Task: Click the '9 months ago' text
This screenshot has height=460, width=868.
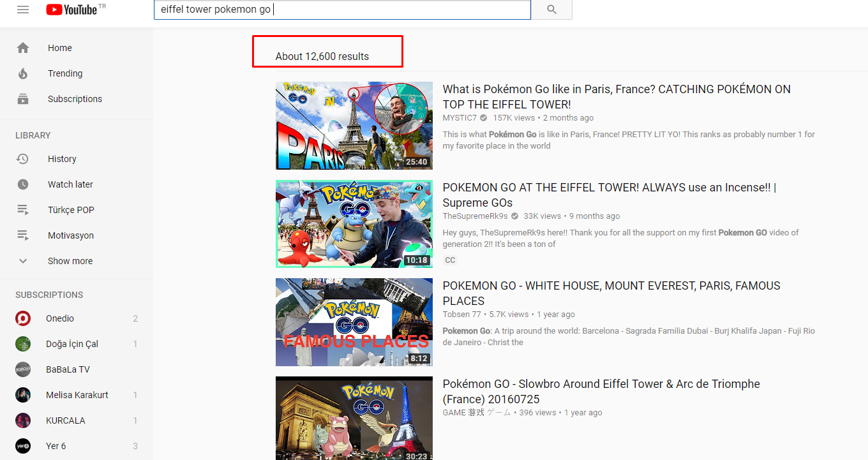Action: click(595, 216)
